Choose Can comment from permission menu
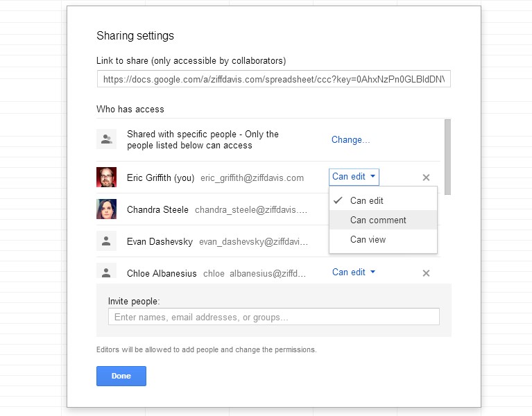532x416 pixels. tap(378, 220)
